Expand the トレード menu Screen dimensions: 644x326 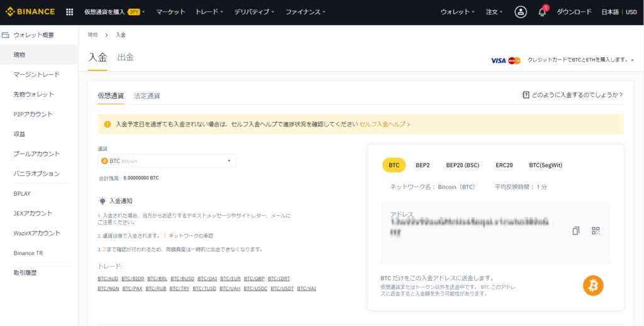click(x=209, y=12)
